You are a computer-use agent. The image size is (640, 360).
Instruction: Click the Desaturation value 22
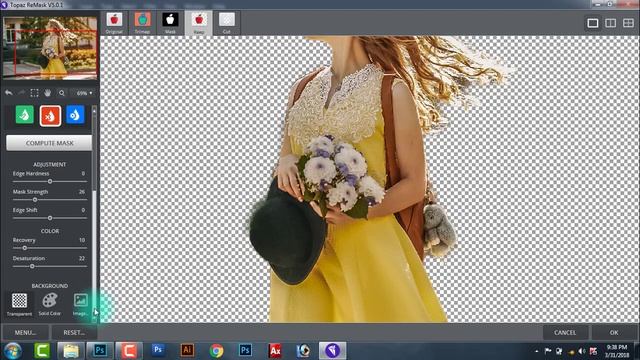82,258
